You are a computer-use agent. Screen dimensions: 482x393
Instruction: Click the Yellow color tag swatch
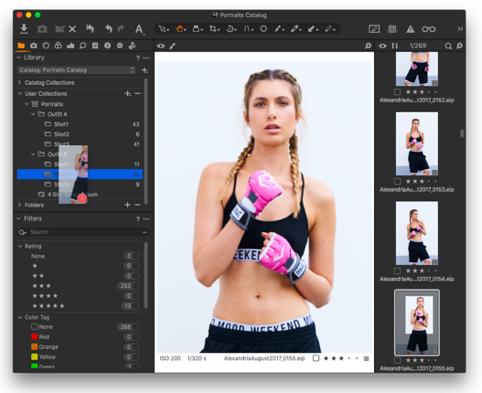34,357
